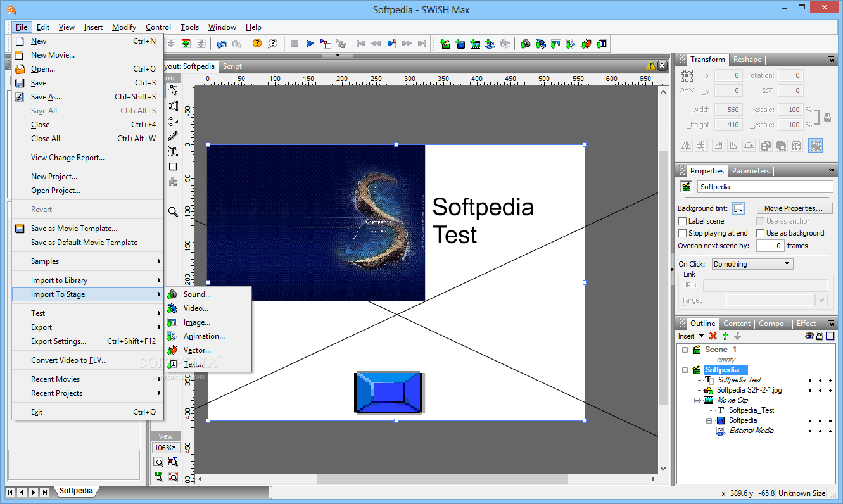843x504 pixels.
Task: Click the Movie Properties... button
Action: [794, 208]
